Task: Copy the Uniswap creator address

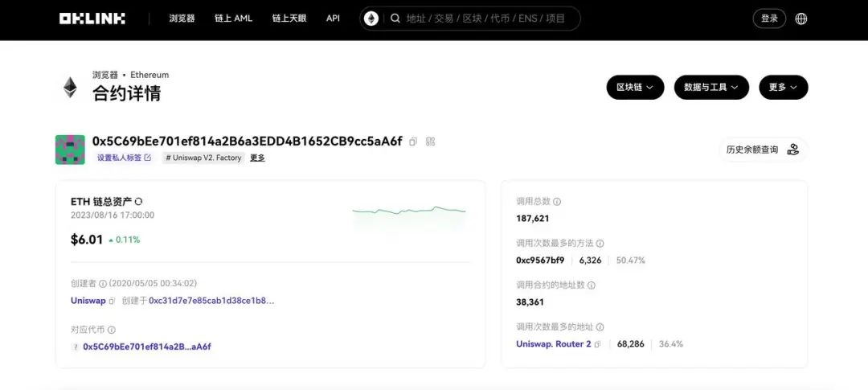Action: 113,301
